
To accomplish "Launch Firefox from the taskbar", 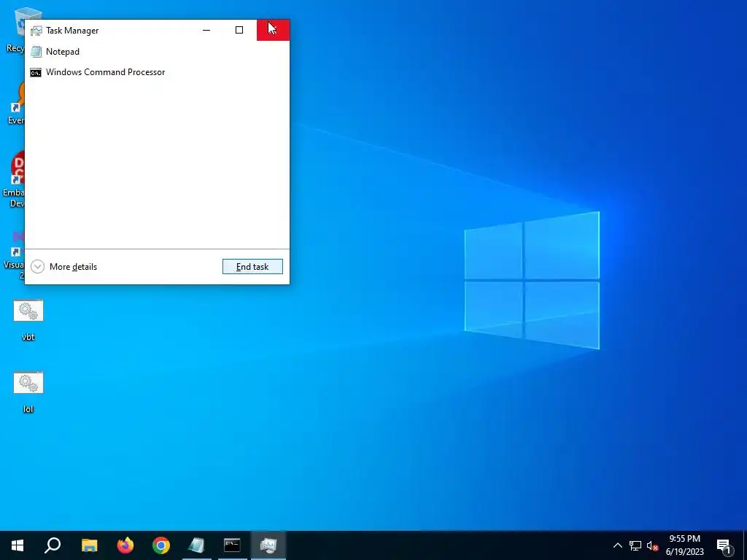I will point(125,545).
